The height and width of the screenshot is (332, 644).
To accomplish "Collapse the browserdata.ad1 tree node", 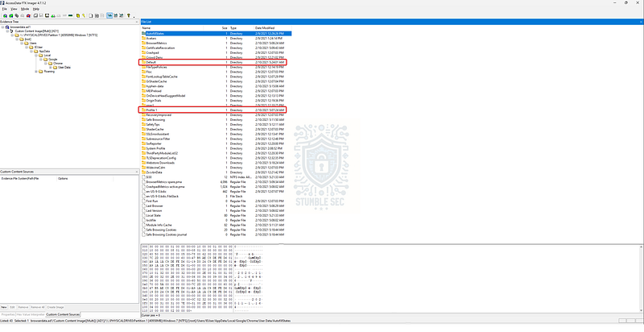I will pyautogui.click(x=2, y=27).
